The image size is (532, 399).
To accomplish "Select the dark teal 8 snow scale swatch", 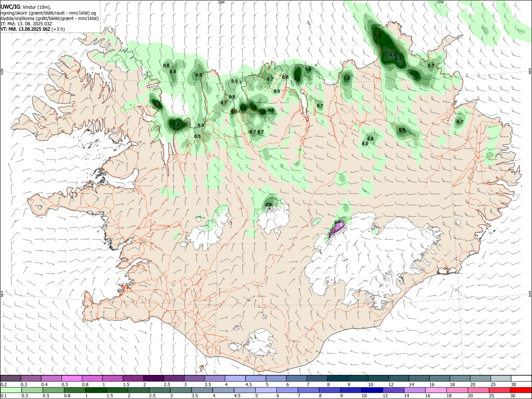I will click(337, 378).
